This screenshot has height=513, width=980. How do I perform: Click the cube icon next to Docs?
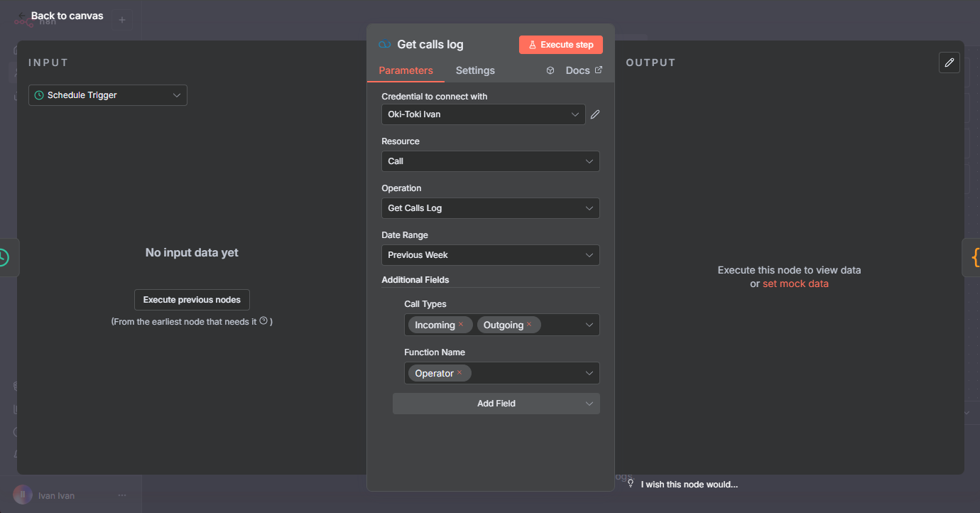(550, 70)
